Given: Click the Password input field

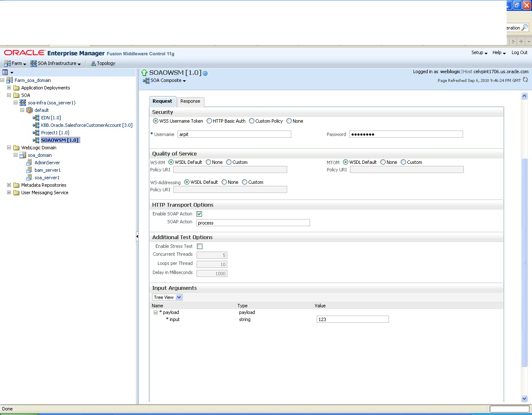Looking at the screenshot, I should click(406, 134).
